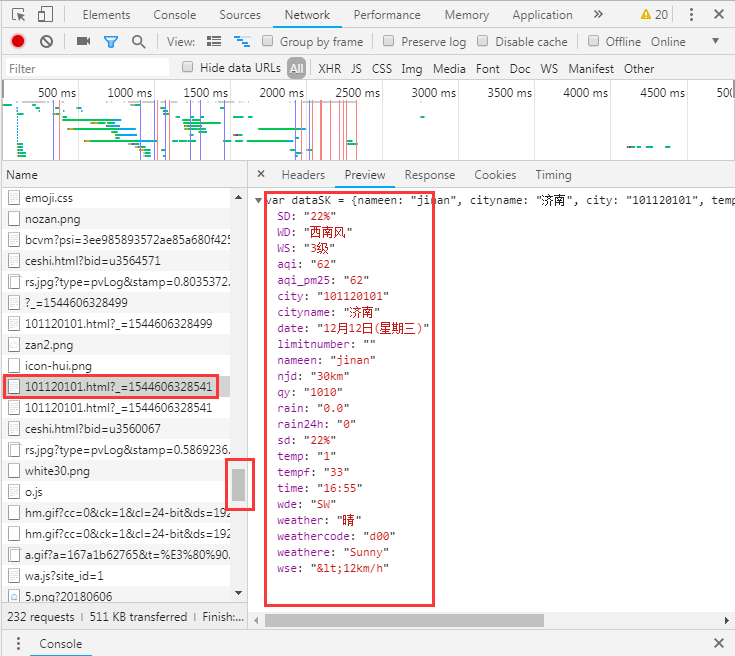Toggle the overview waterfall view icon
735x656 pixels.
pos(242,42)
